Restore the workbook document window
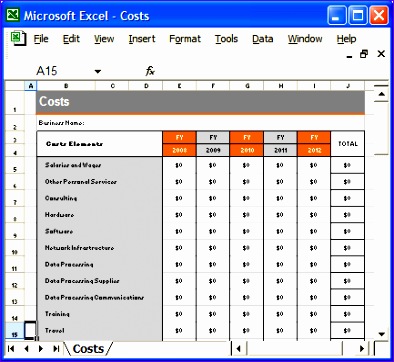This screenshot has height=362, width=394. 364,54
